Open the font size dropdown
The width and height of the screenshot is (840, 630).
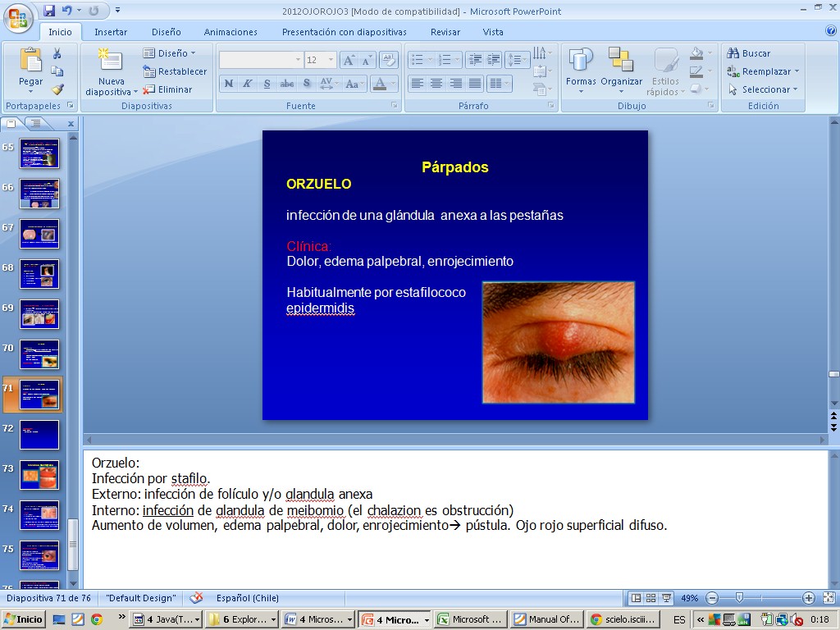point(331,60)
